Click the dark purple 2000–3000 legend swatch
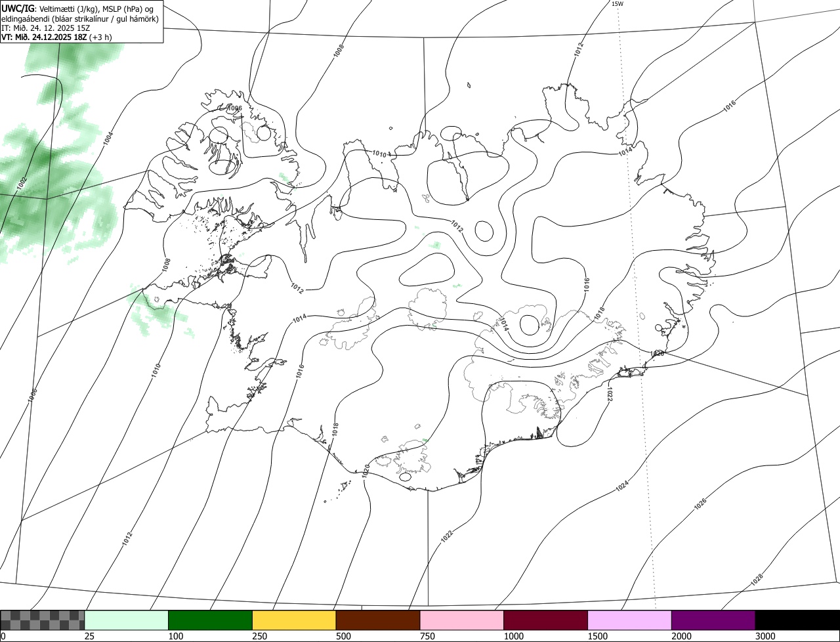The width and height of the screenshot is (840, 642). pyautogui.click(x=713, y=620)
